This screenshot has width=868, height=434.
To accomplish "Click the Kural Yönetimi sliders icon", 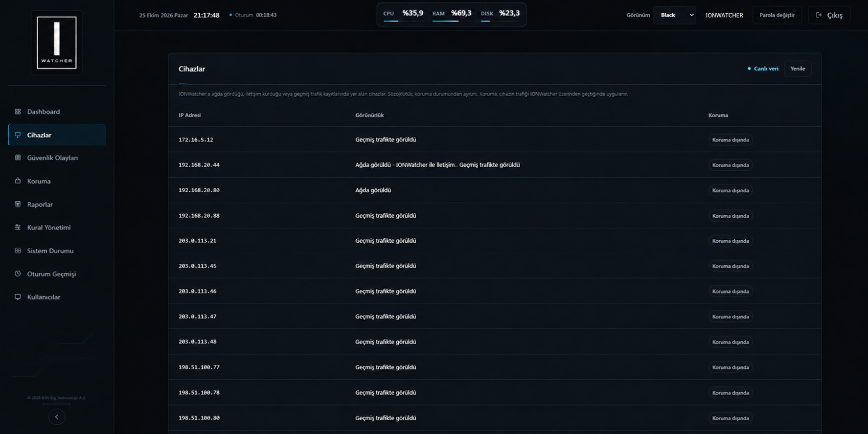I will (18, 227).
